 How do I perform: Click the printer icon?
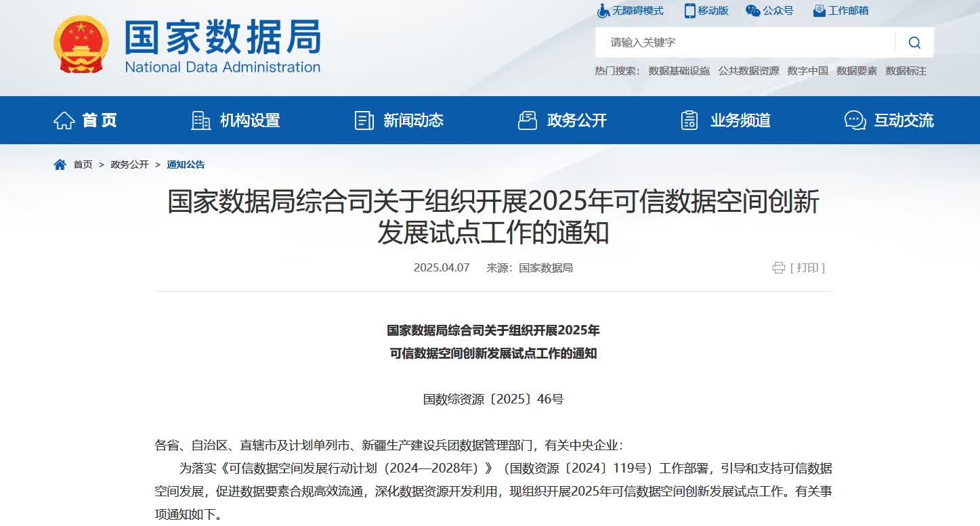point(778,268)
